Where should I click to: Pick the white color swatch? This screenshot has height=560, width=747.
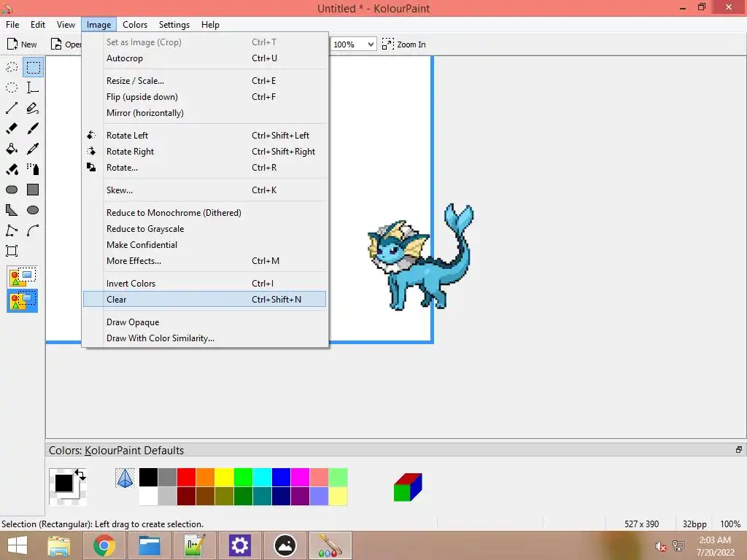pos(148,496)
